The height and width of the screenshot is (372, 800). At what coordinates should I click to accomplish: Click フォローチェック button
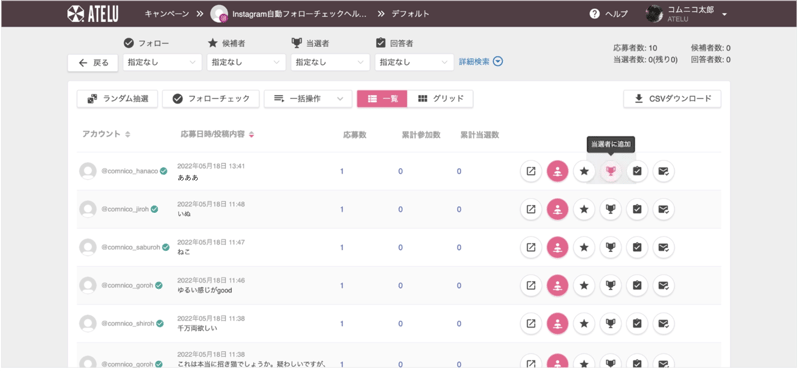coord(211,99)
